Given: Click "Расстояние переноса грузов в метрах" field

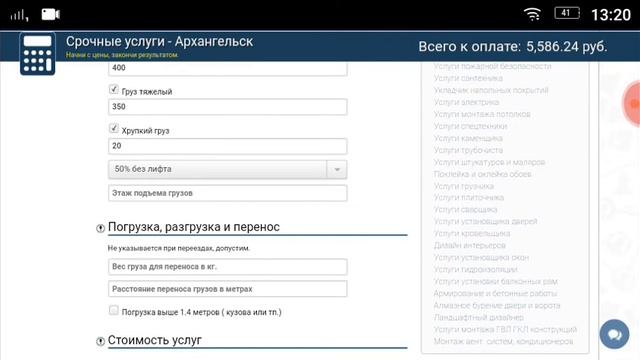Looking at the screenshot, I should pyautogui.click(x=227, y=289).
